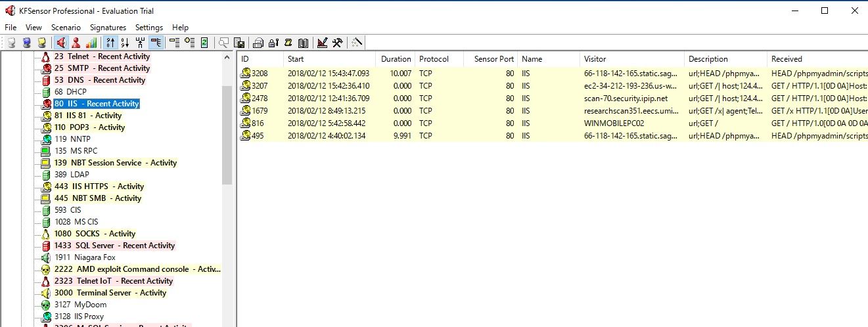Sort events by the Protocol column header
Viewport: 868px width, 327px height.
pos(439,59)
